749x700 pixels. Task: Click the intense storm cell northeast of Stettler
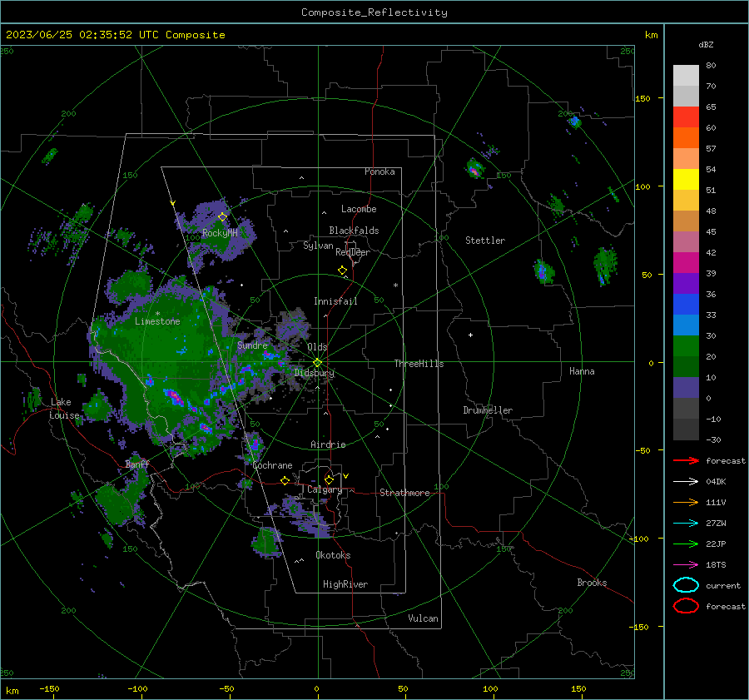pos(474,169)
